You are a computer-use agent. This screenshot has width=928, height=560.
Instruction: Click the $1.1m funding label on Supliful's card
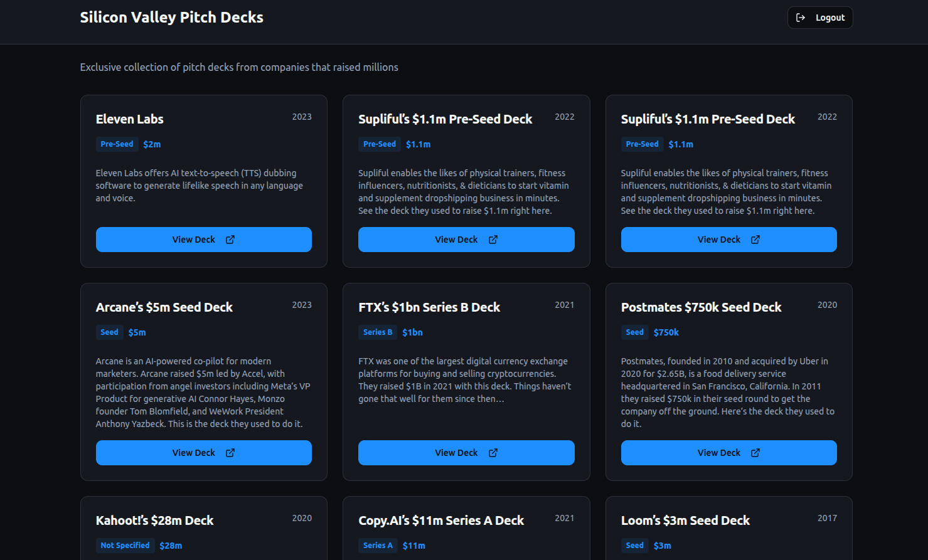[x=418, y=144]
